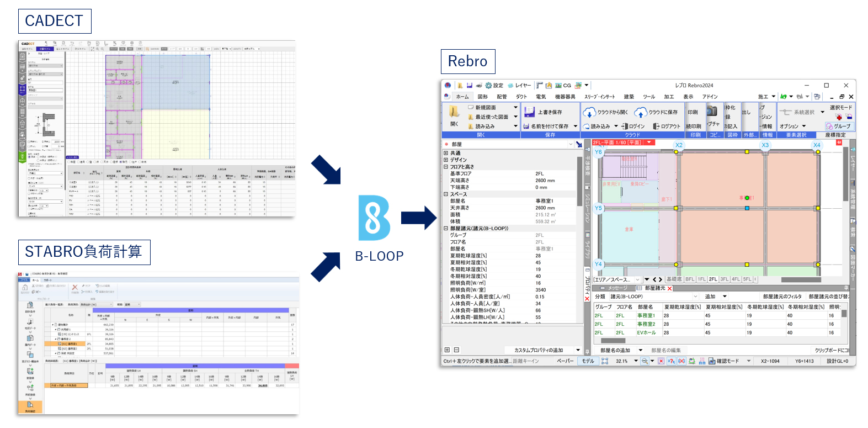
Task: Click the Open from Cloud icon
Action: point(589,112)
